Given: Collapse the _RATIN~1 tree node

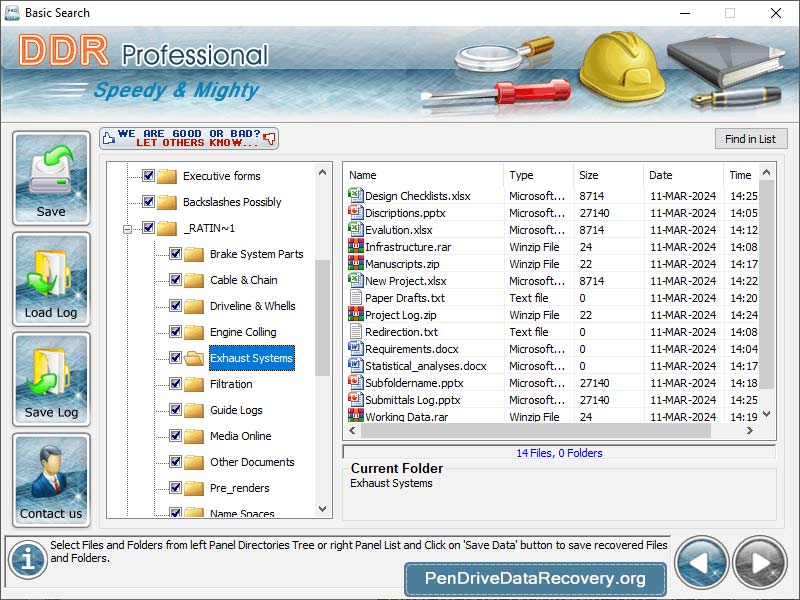Looking at the screenshot, I should 126,227.
